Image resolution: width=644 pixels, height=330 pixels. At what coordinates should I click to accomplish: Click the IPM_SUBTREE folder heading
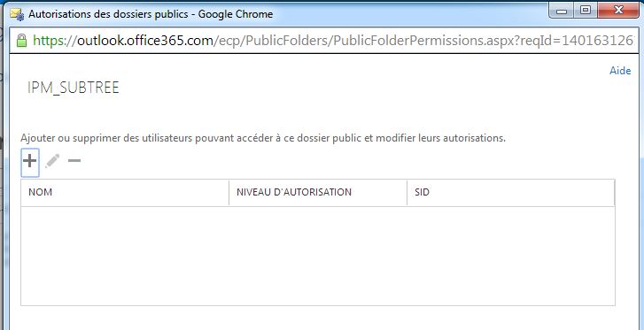pyautogui.click(x=74, y=88)
